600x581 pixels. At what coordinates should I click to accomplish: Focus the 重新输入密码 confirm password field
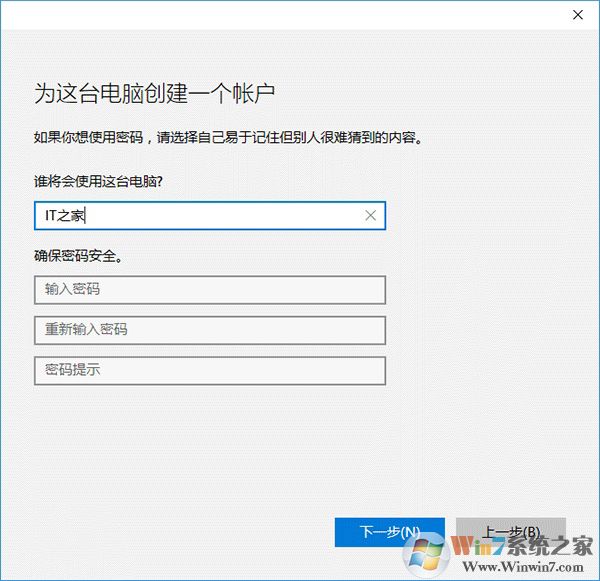click(x=210, y=330)
